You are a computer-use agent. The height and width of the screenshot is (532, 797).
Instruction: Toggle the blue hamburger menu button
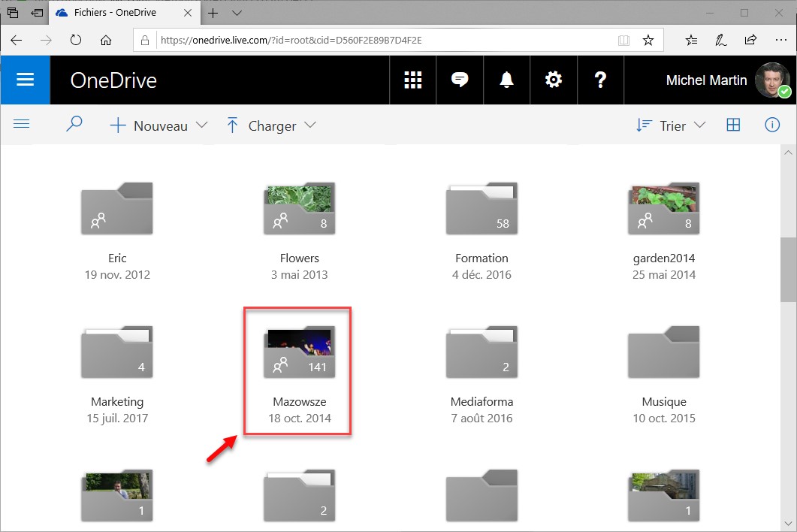[x=25, y=80]
